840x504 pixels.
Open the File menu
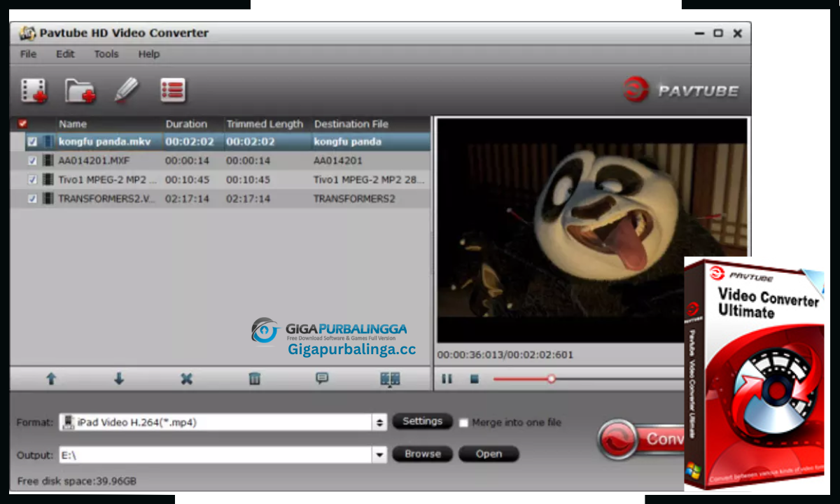(x=28, y=54)
